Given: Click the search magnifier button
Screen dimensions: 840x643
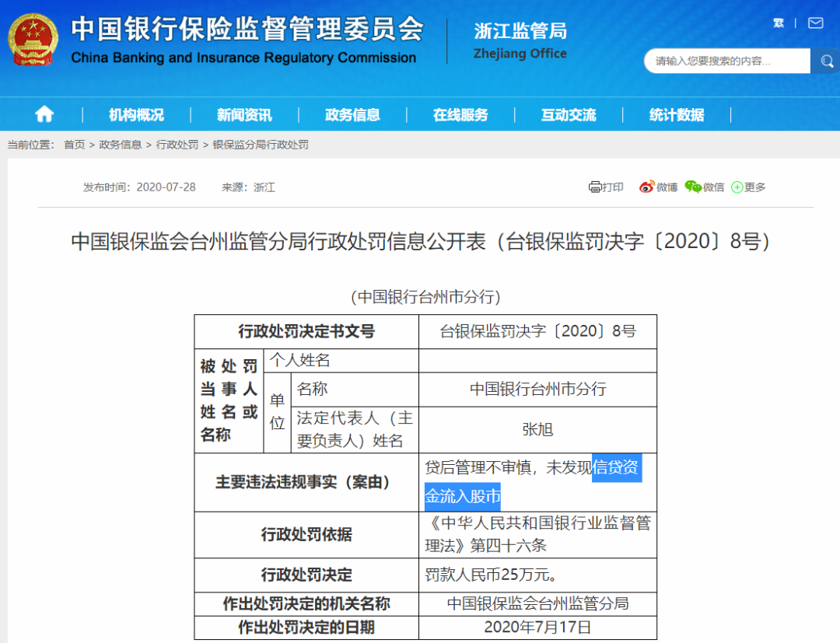Looking at the screenshot, I should click(824, 61).
